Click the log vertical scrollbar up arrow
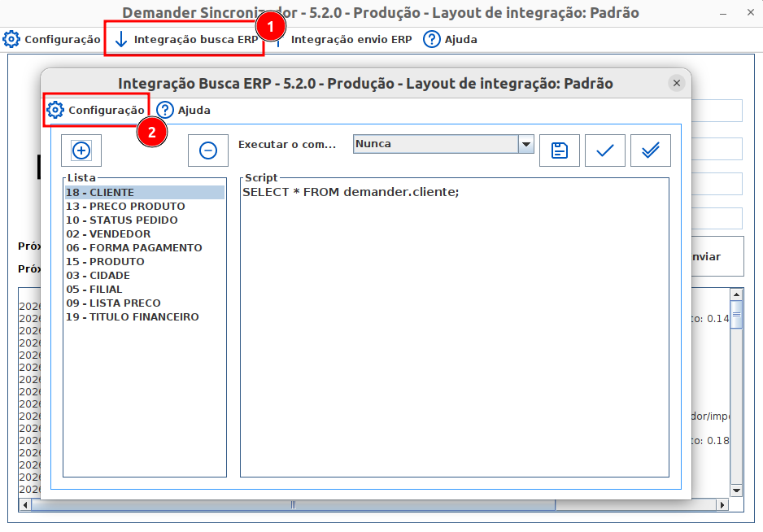Screen dimensions: 763x532 (x=736, y=294)
